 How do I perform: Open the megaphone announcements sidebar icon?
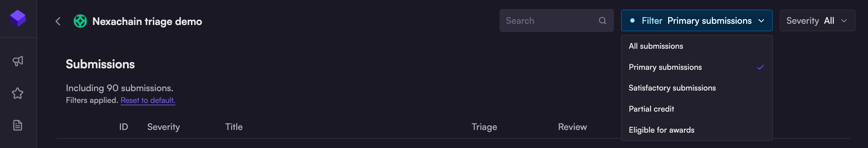click(x=18, y=61)
